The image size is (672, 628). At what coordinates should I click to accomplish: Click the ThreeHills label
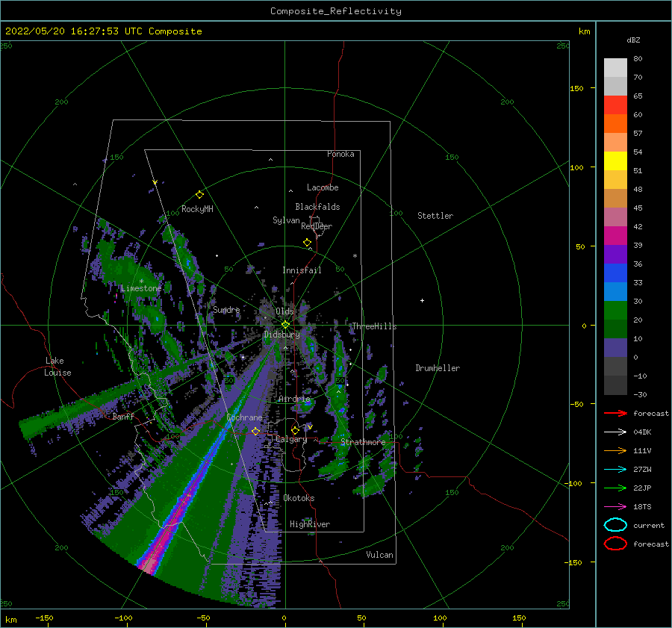pyautogui.click(x=374, y=326)
